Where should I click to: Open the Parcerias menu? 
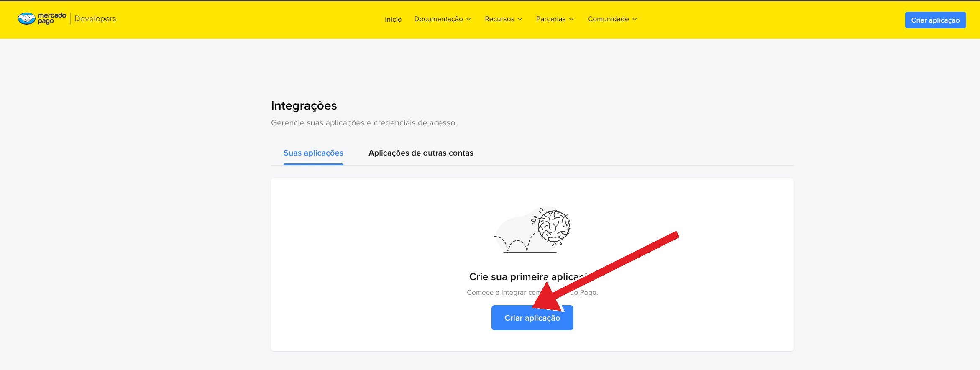click(x=555, y=19)
